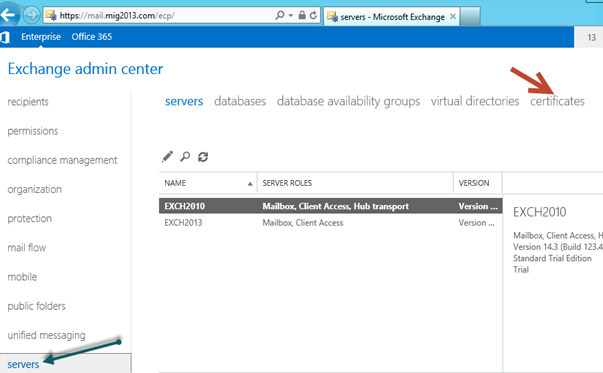This screenshot has width=603, height=373.
Task: Click the address bar search magnifier icon
Action: (x=280, y=15)
